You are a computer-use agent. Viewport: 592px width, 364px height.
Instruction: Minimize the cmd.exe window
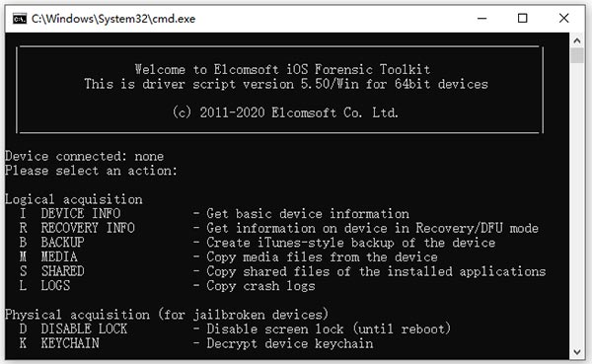pos(482,18)
